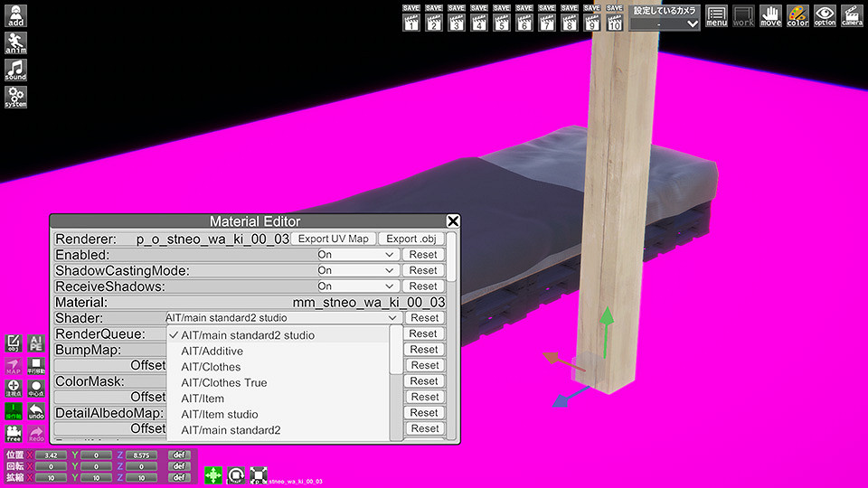
Task: Select AIT/Clothes True shader option
Action: 223,382
